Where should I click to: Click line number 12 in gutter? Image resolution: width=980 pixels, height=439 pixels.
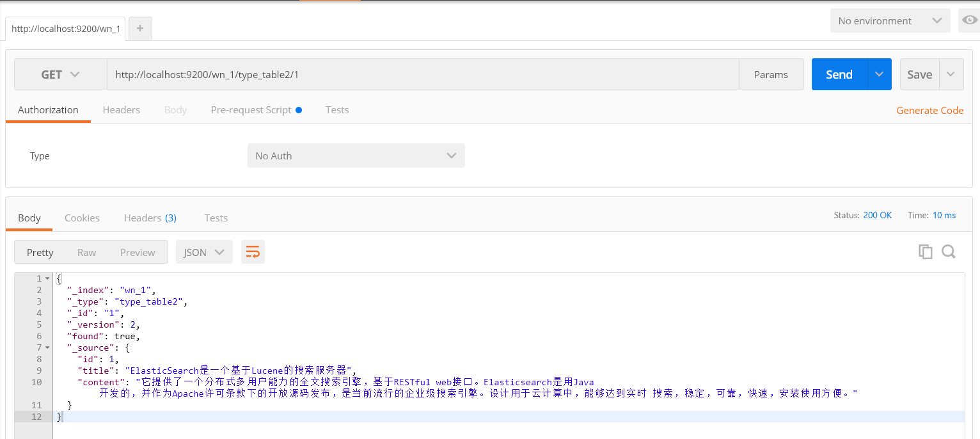click(36, 417)
